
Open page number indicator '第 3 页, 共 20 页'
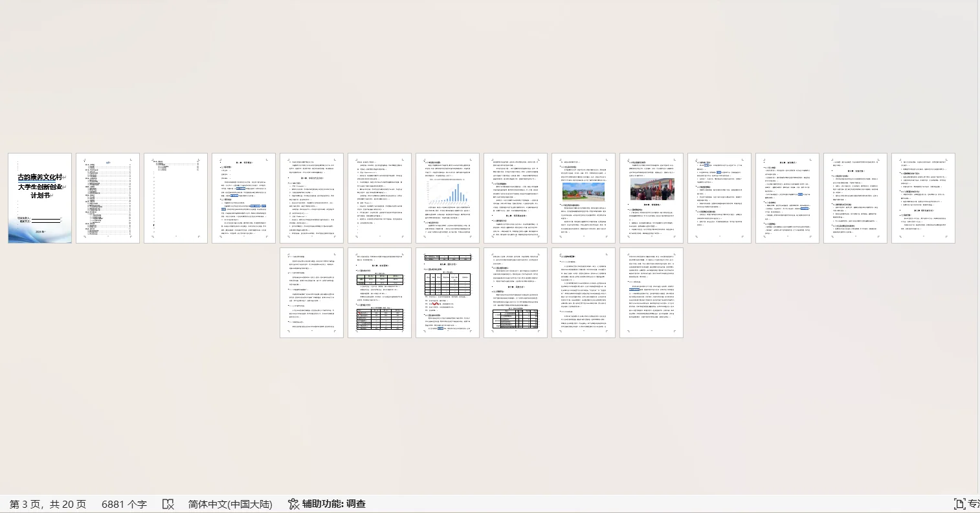point(48,504)
